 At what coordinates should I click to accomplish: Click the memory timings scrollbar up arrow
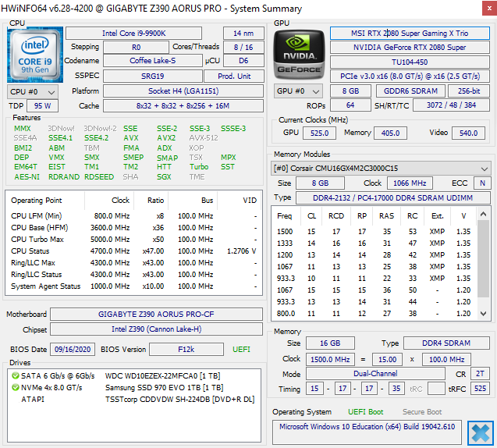tap(483, 214)
